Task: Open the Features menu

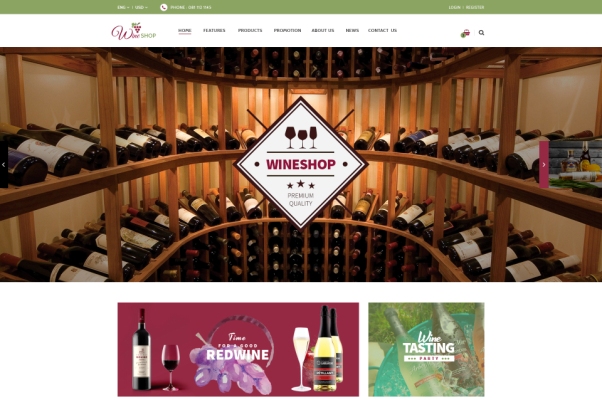Action: coord(214,30)
